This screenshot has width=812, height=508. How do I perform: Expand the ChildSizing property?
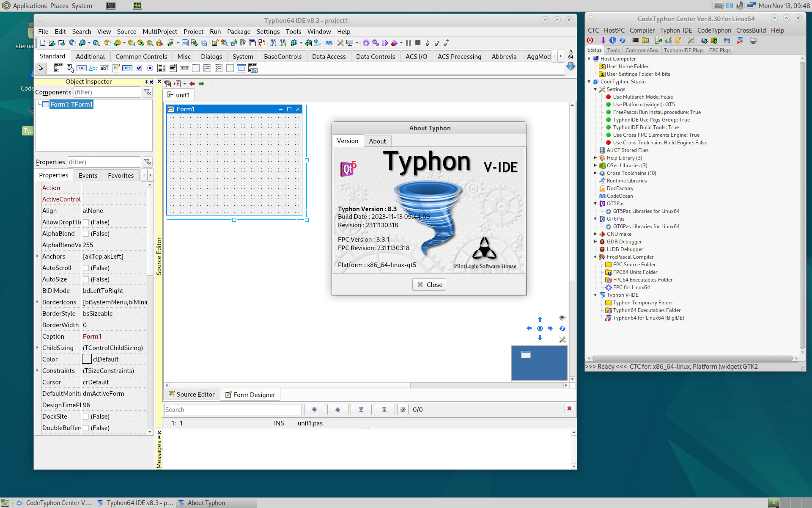(x=38, y=348)
